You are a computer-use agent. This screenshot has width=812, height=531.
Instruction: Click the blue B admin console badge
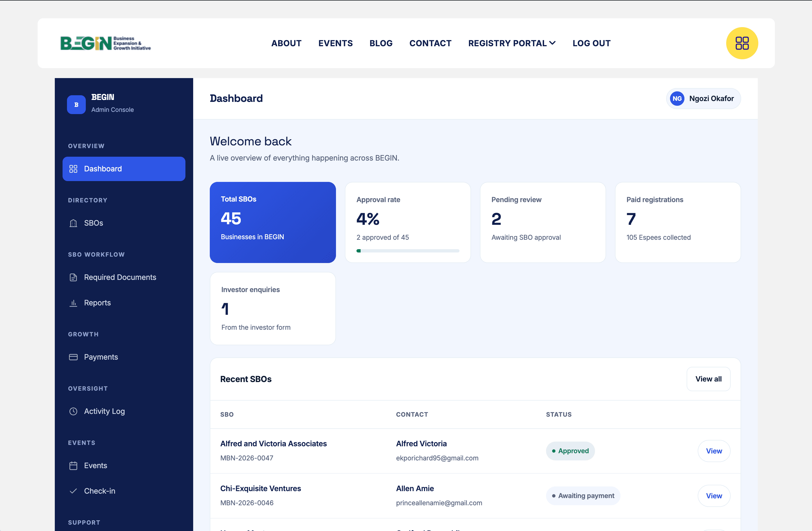coord(76,104)
